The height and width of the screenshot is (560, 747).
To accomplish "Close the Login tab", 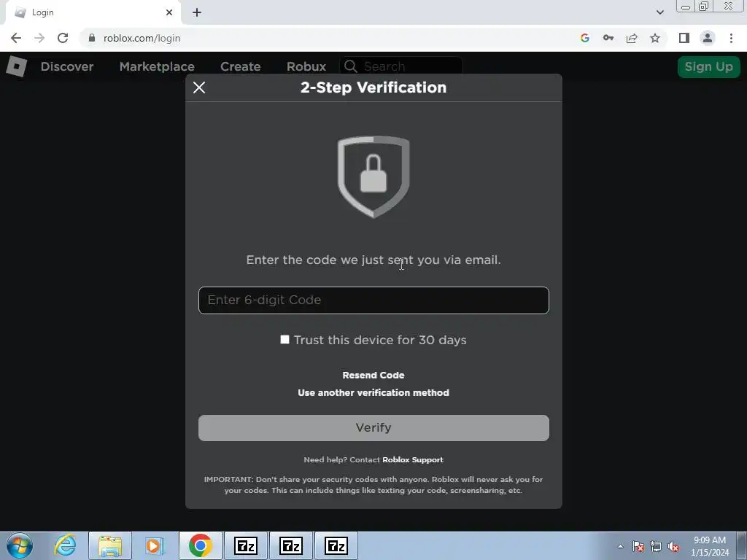I will point(169,13).
